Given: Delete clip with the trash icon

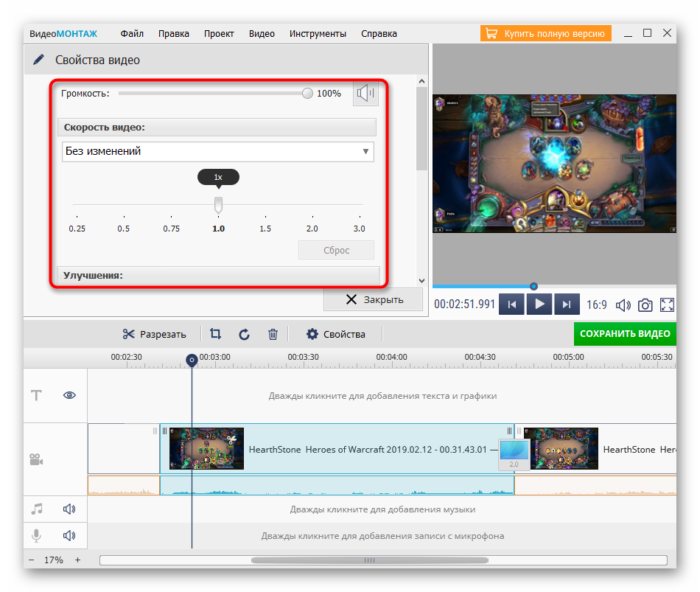Looking at the screenshot, I should click(x=273, y=334).
